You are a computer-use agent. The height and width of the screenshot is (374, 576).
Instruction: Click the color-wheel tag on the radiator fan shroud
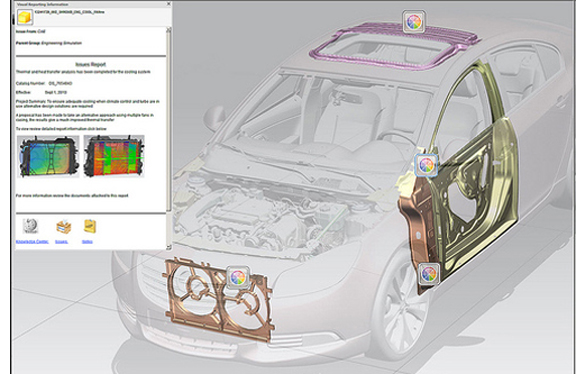(x=238, y=277)
